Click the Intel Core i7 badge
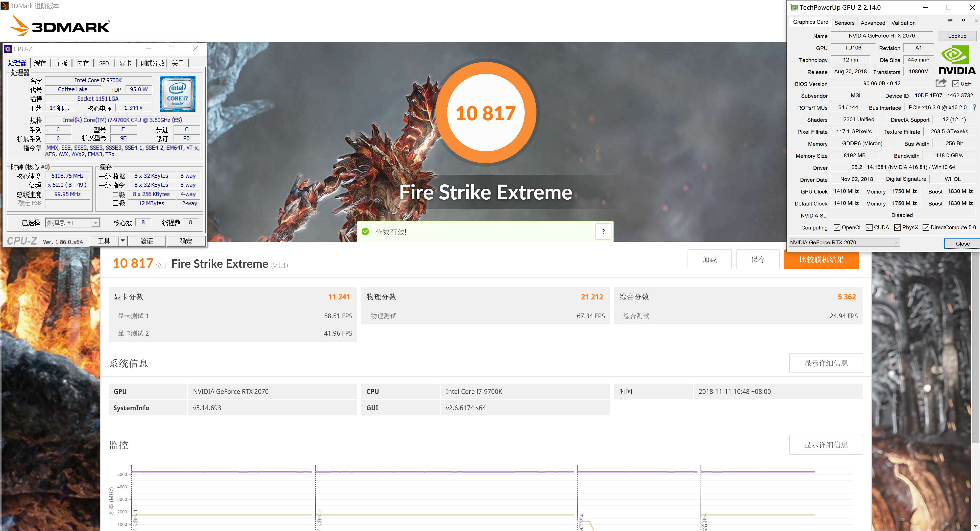Viewport: 980px width, 531px height. point(177,94)
